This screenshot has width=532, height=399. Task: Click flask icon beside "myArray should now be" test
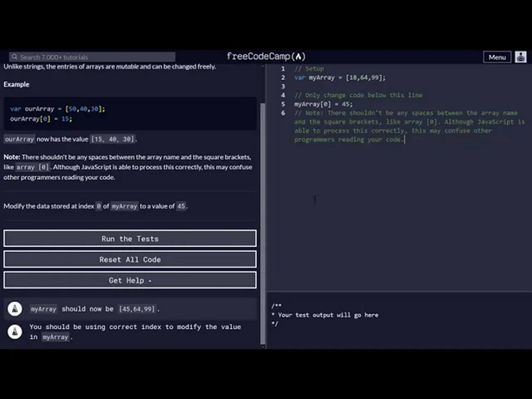15,309
